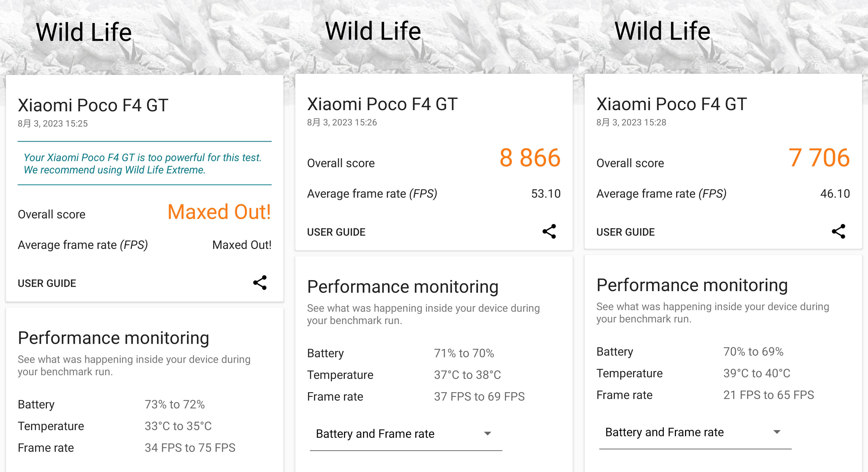Screen dimensions: 868x472
Task: Expand dropdown arrow below 37 FPS to 69 FPS
Action: (487, 434)
